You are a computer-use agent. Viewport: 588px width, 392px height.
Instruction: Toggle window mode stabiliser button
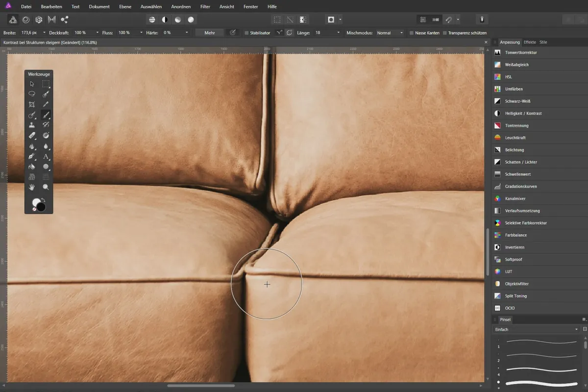click(289, 33)
